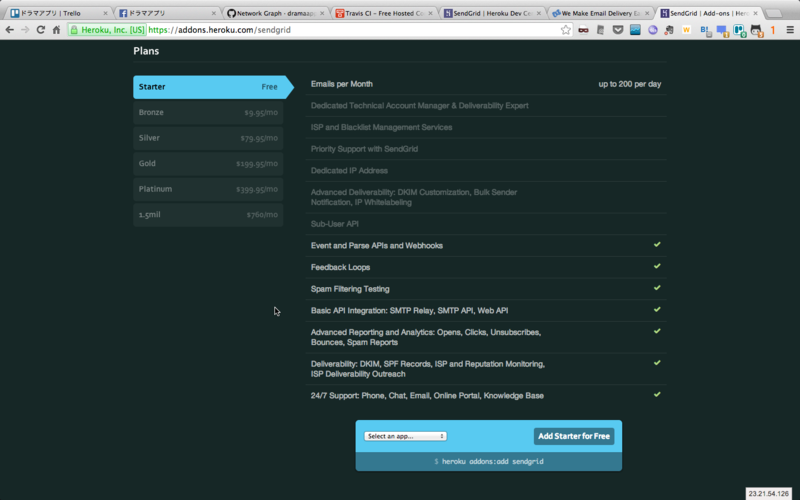Select the Silver $79.95/mo plan
Screen dimensions: 800x500
[x=208, y=138]
